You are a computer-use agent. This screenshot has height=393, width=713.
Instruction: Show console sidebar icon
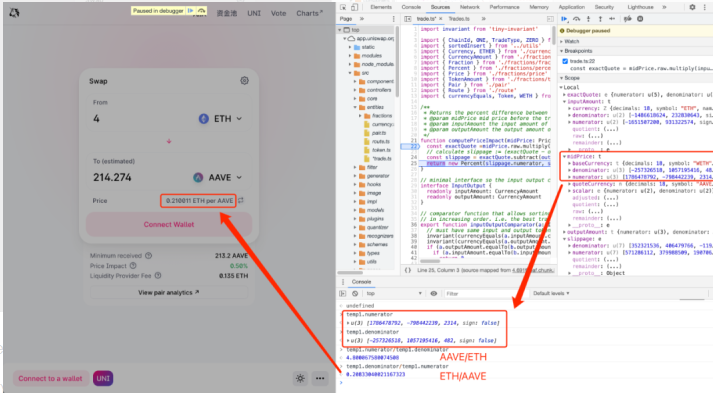click(x=343, y=293)
